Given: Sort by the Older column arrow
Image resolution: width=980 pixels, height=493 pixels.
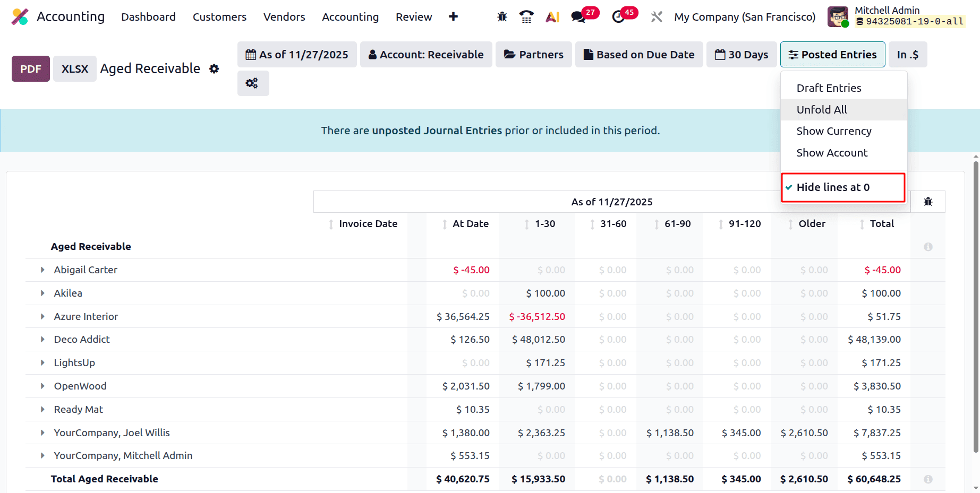Looking at the screenshot, I should click(791, 224).
